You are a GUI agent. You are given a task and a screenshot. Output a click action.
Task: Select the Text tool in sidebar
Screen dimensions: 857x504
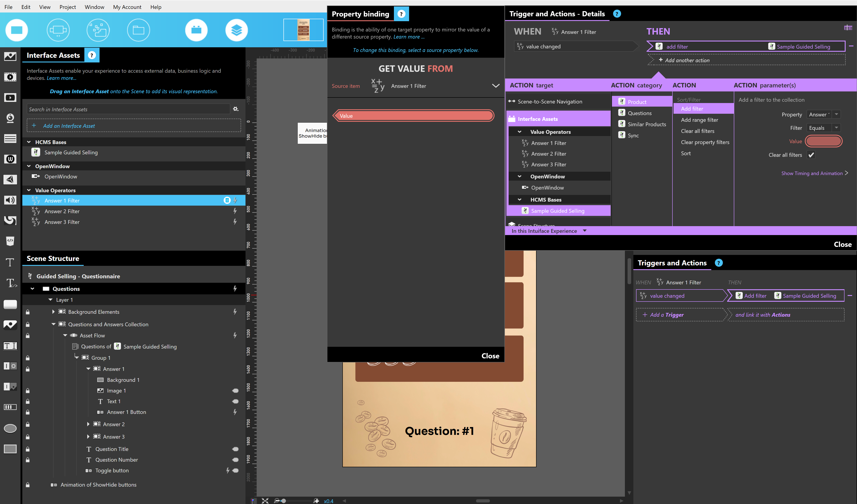coord(10,262)
